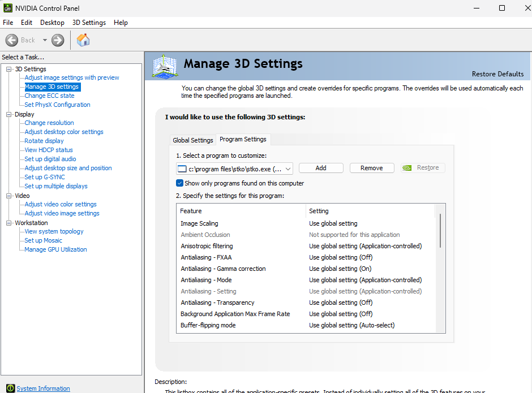Viewport: 532px width, 393px height.
Task: Click the Setting column header
Action: pyautogui.click(x=370, y=211)
